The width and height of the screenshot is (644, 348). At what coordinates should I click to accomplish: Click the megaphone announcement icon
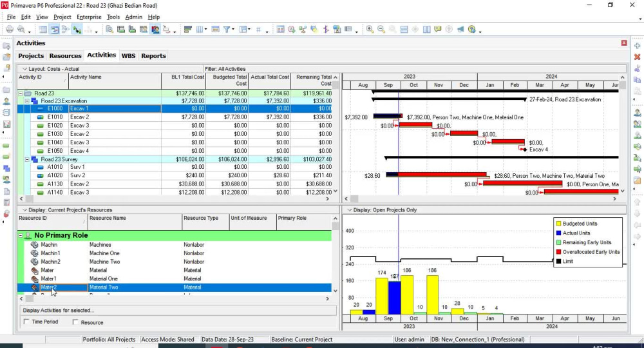pyautogui.click(x=460, y=29)
